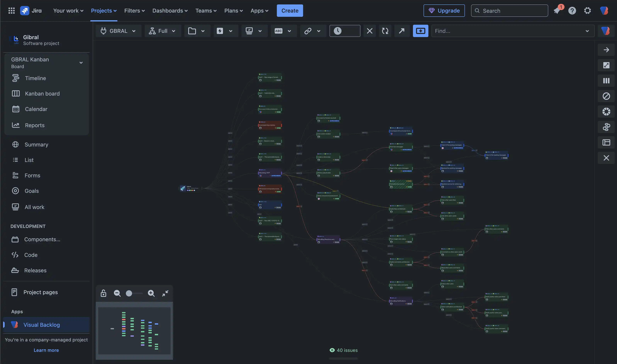Open the GBRAL data source dropdown
Screen dimensions: 617x364
tap(118, 31)
